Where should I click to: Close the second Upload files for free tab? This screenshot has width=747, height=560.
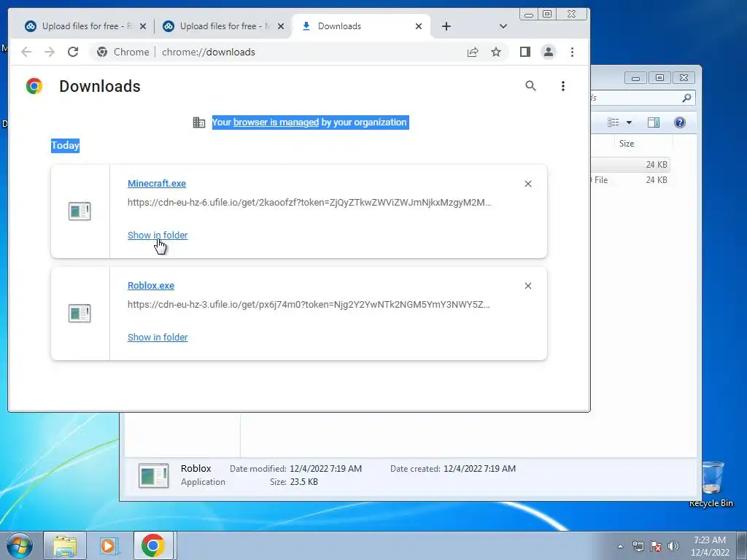click(x=281, y=26)
